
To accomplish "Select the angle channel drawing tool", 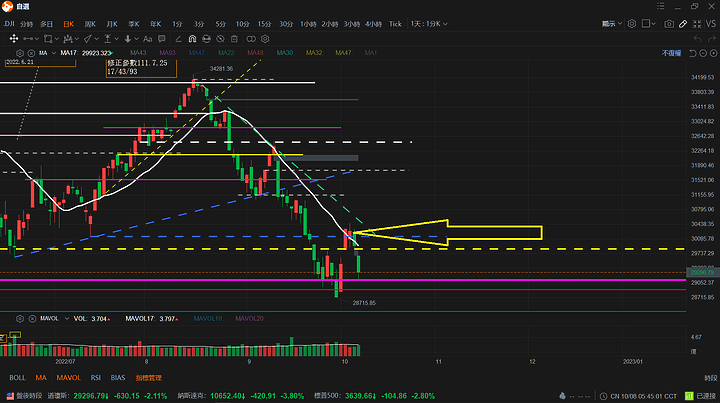I will coord(88,39).
